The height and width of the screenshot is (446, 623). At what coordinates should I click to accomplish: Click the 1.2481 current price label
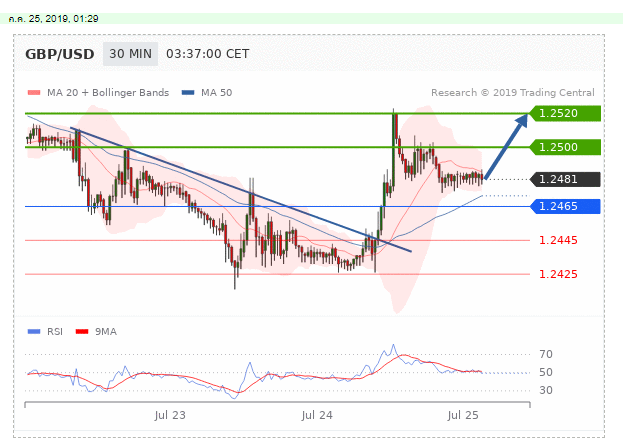click(x=565, y=180)
